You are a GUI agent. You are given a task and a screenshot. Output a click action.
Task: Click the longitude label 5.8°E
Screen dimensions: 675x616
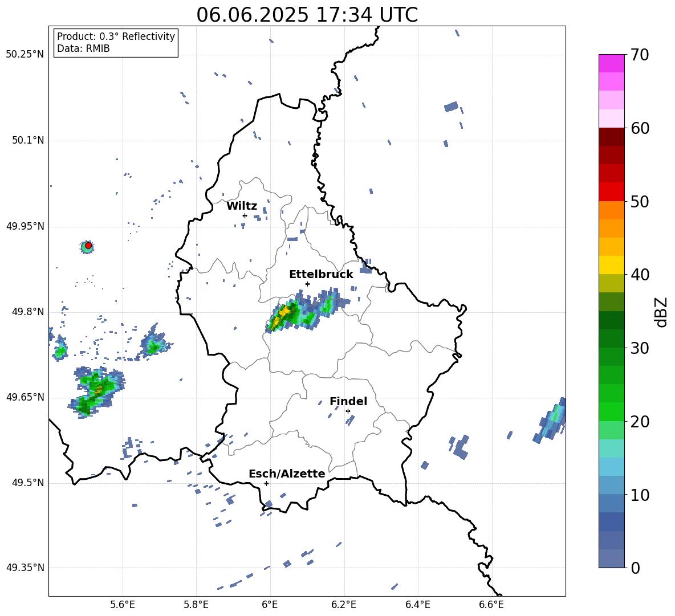tap(196, 605)
